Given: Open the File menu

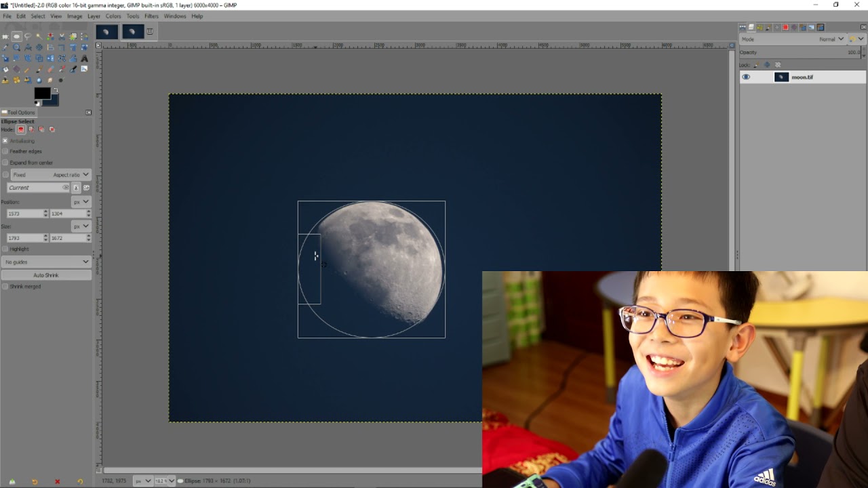Looking at the screenshot, I should pos(7,16).
